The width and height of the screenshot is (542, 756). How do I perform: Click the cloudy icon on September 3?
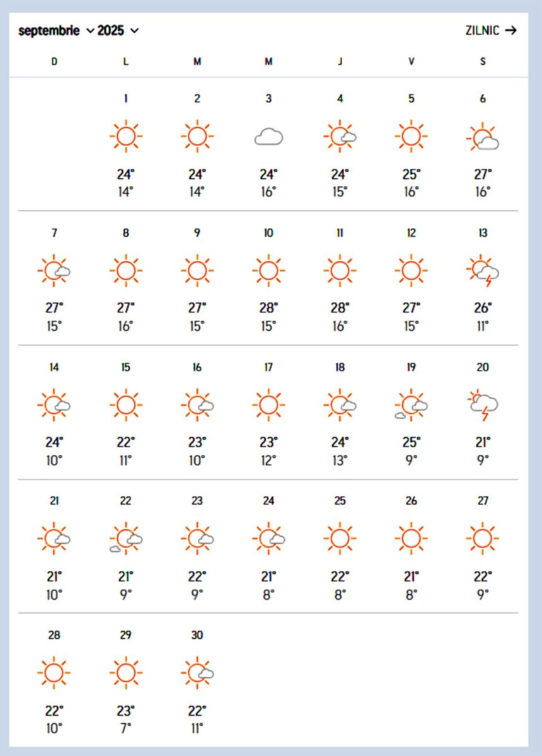[268, 136]
